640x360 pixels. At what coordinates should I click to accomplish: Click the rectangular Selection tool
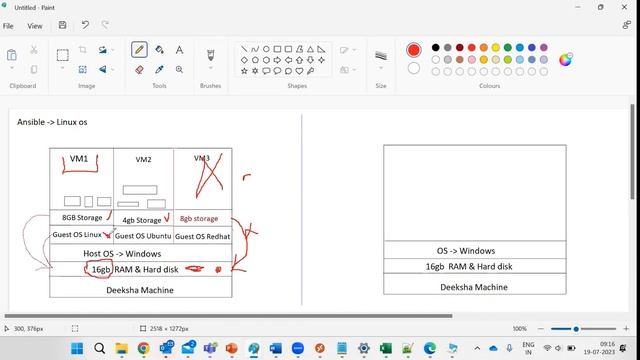pyautogui.click(x=62, y=55)
